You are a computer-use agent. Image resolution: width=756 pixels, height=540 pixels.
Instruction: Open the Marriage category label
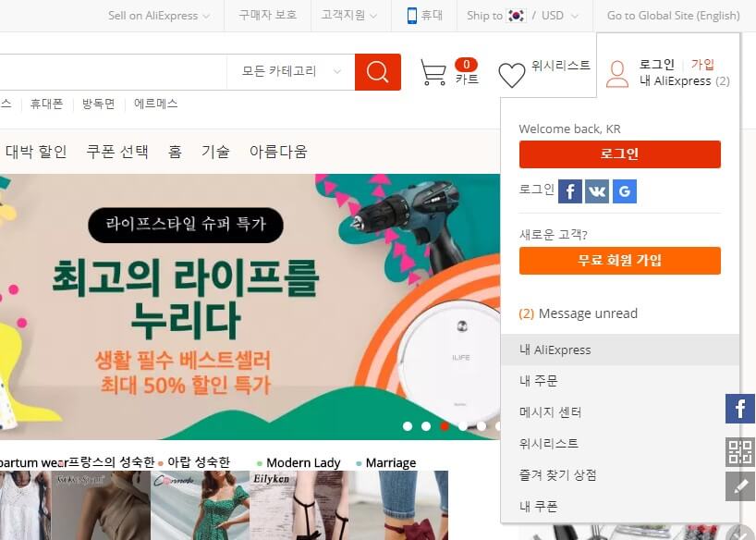[x=391, y=462]
